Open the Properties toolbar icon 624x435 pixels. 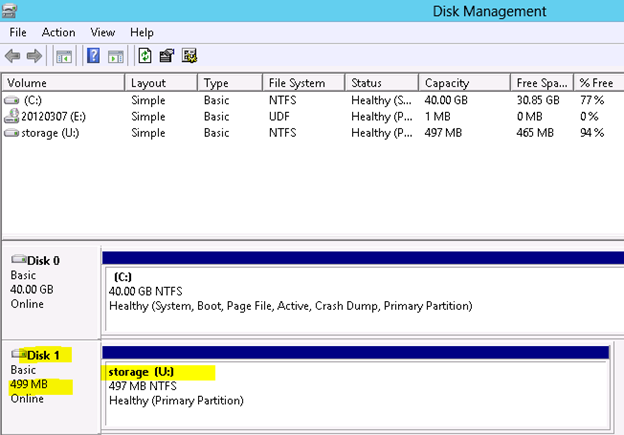point(167,56)
